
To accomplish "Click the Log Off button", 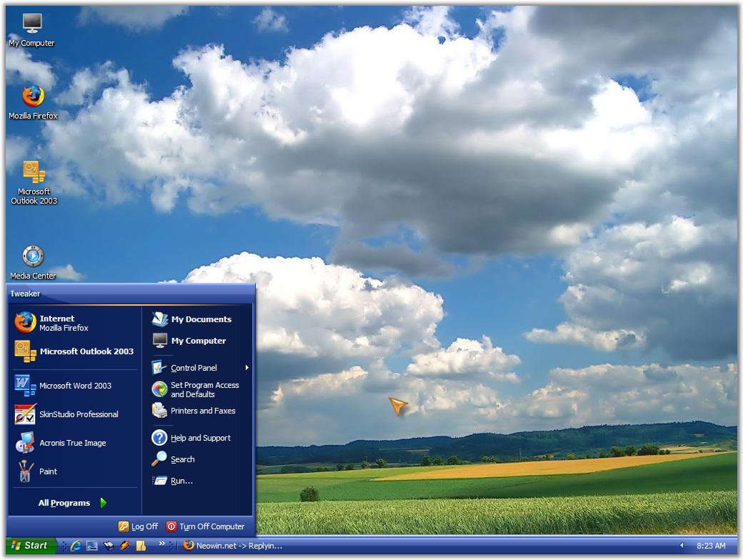I will click(139, 526).
